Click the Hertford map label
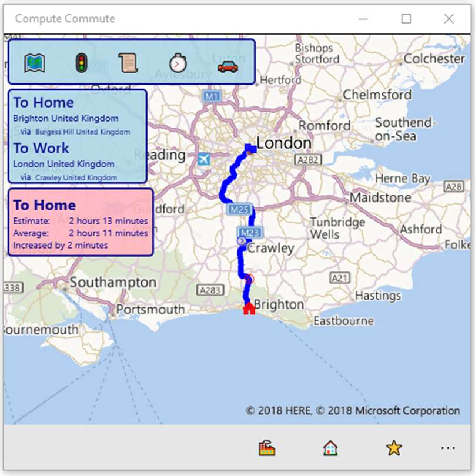The image size is (475, 476). pyautogui.click(x=280, y=80)
